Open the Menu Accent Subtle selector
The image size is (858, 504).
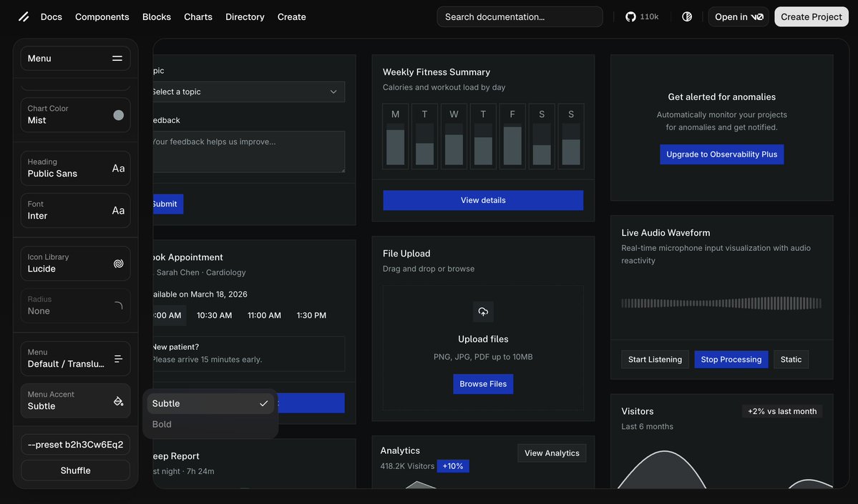76,400
